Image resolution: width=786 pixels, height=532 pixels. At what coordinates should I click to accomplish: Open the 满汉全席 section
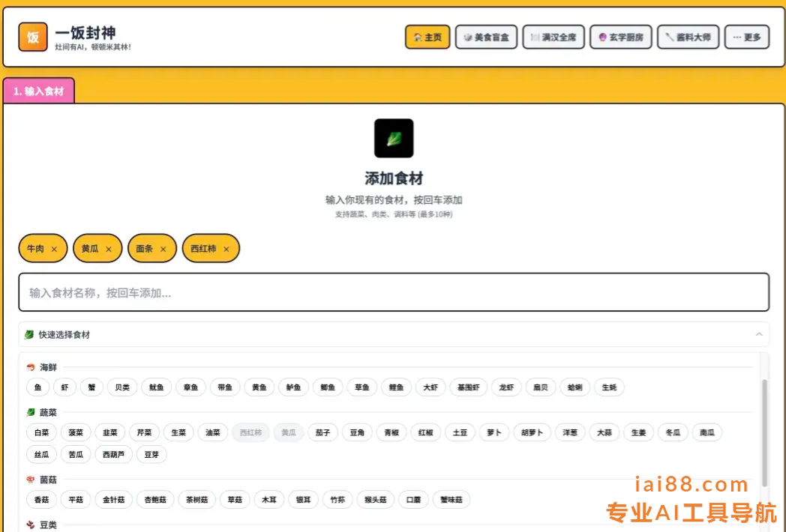(553, 37)
